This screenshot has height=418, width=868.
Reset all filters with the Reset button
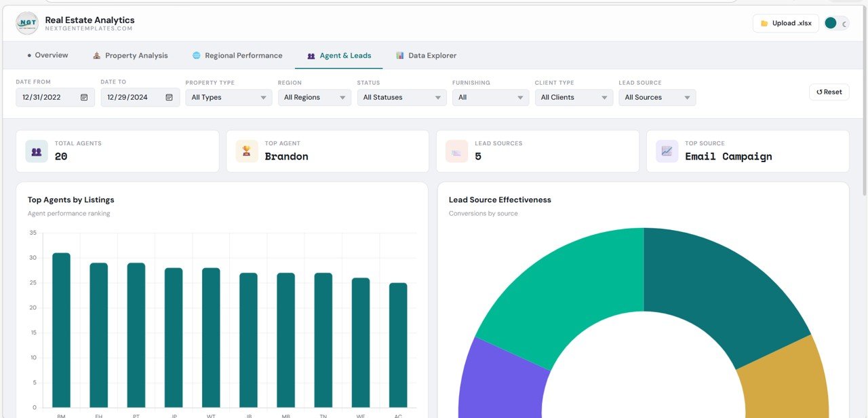coord(828,92)
